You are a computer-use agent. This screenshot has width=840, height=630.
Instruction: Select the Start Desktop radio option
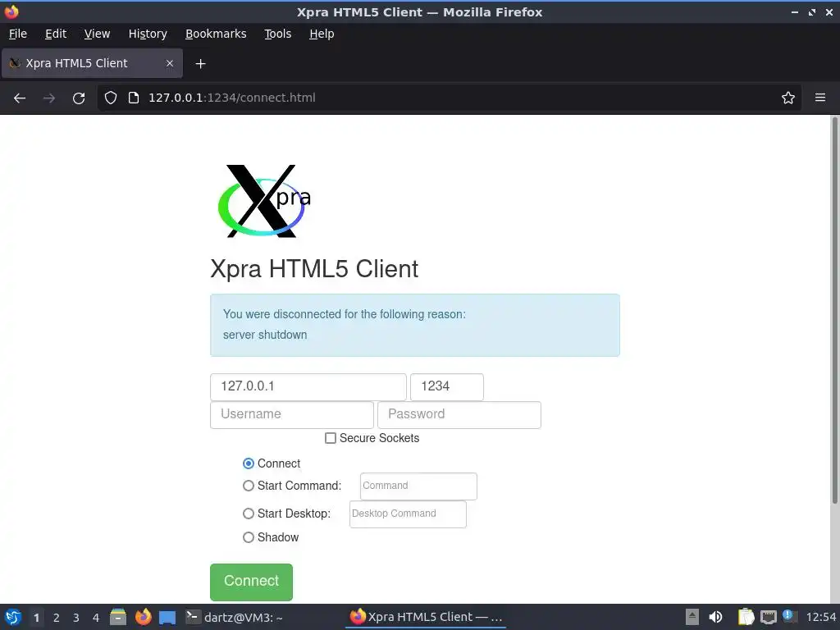[248, 514]
